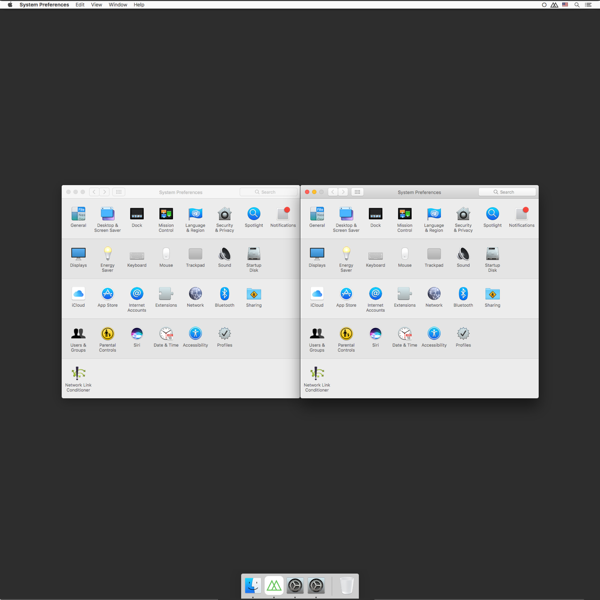The height and width of the screenshot is (600, 600).
Task: Open Sharing preferences in the left window
Action: click(x=254, y=297)
